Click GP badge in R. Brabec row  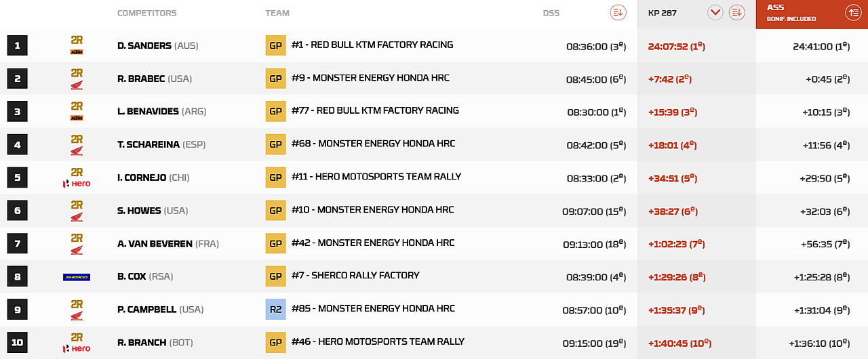(275, 79)
